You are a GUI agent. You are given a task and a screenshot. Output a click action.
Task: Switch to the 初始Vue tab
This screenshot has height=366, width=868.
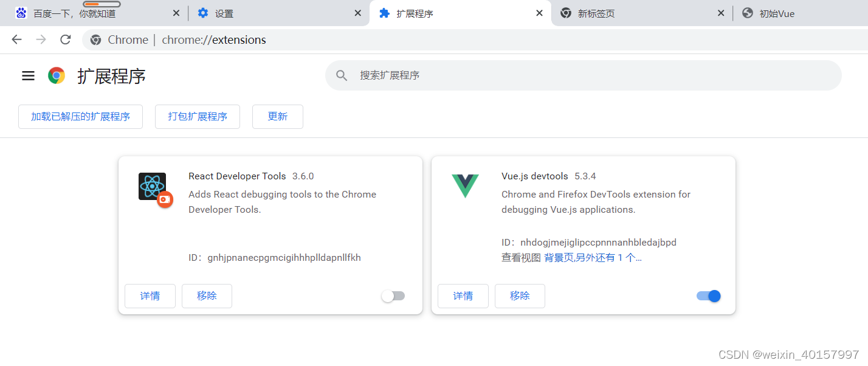click(x=801, y=13)
